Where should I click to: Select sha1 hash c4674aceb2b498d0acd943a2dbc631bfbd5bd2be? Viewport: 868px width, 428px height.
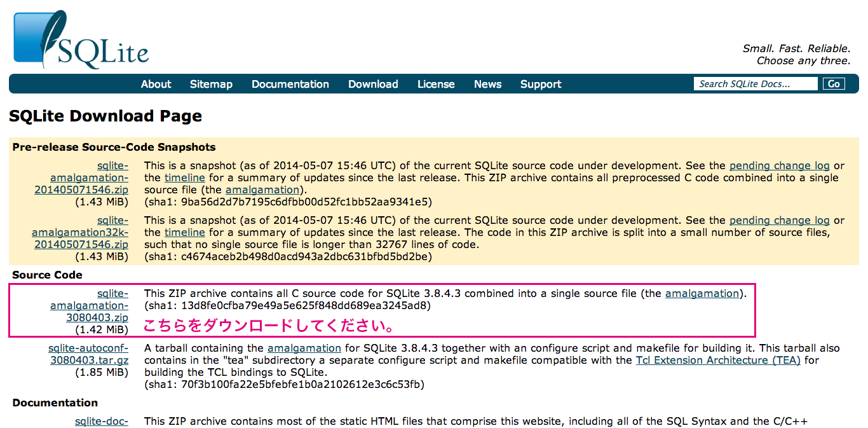tap(304, 257)
